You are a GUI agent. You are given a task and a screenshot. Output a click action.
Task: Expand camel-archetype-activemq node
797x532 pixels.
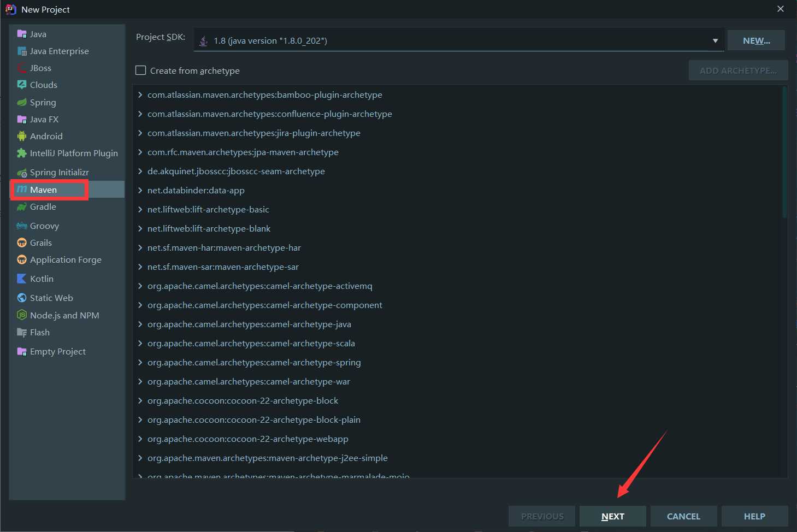point(140,286)
